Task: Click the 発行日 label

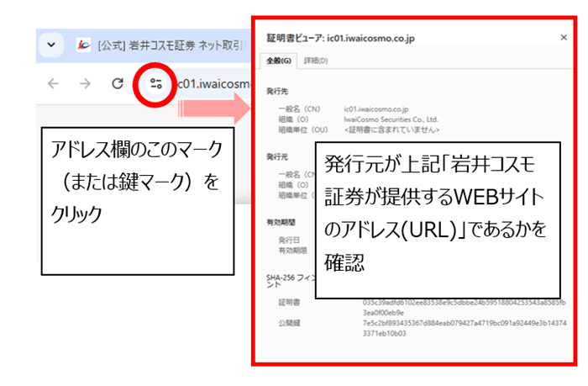Action: point(289,240)
